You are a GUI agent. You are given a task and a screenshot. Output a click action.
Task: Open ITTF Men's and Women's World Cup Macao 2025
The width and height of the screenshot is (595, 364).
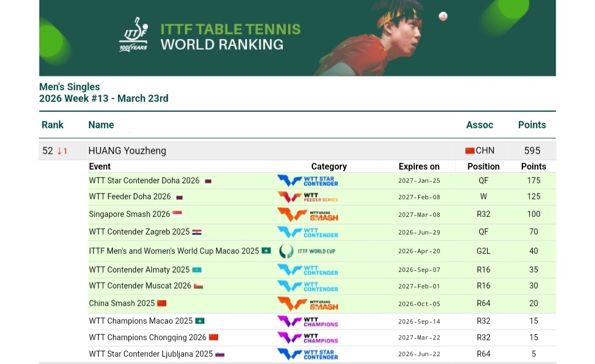[x=174, y=251]
